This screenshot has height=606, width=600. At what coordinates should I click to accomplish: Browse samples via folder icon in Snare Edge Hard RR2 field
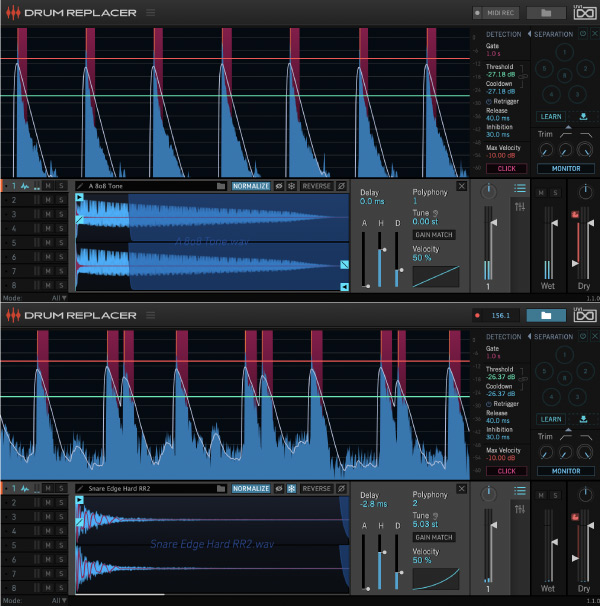(221, 489)
